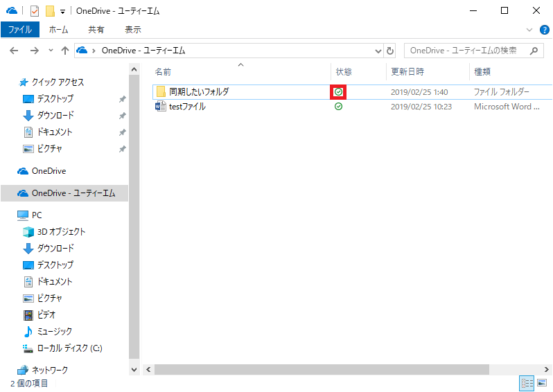
Task: Open pinned ピクチャ under quick access
Action: (x=50, y=149)
